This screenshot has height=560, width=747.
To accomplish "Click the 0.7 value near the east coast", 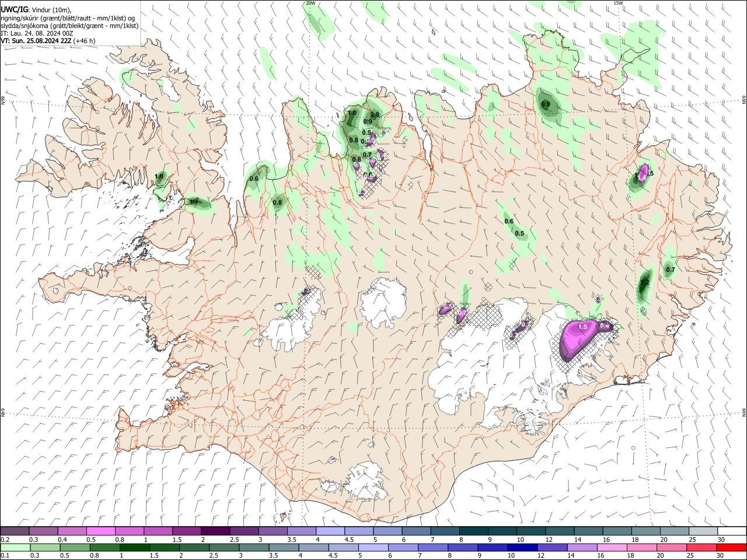I will pyautogui.click(x=671, y=269).
